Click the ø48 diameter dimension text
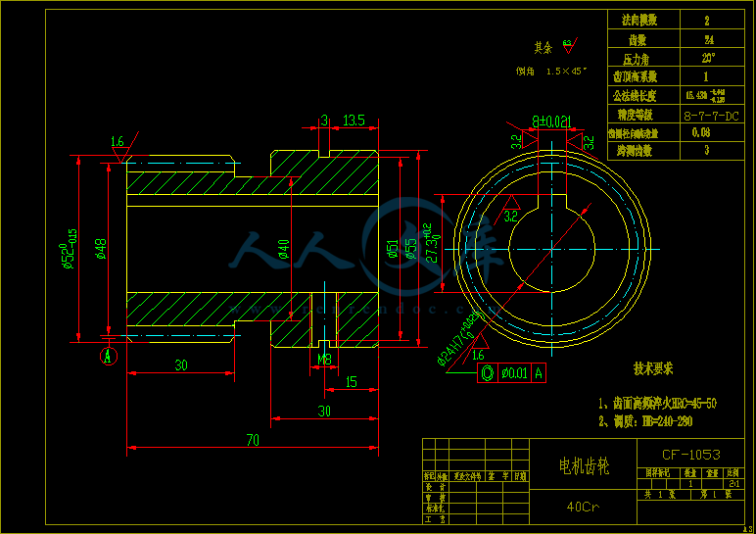Image resolution: width=756 pixels, height=534 pixels. click(x=101, y=249)
